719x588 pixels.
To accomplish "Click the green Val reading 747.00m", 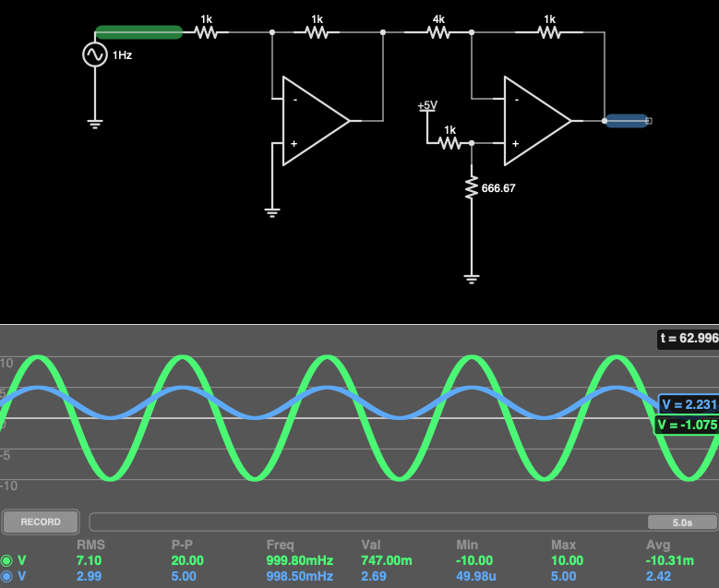I will tap(387, 560).
